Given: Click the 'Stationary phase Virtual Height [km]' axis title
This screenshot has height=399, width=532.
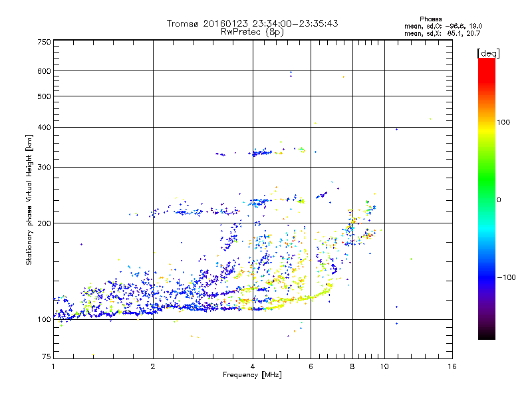Looking at the screenshot, I should tap(29, 200).
